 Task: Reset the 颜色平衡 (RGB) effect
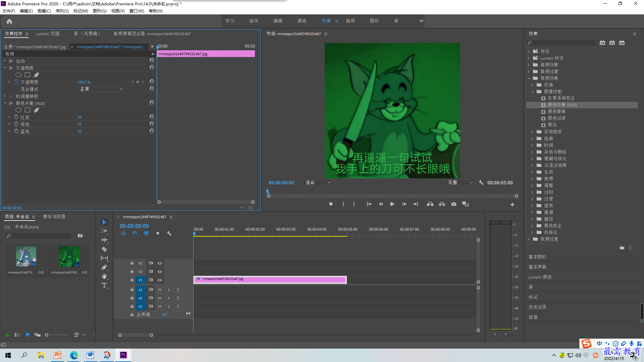tap(152, 103)
